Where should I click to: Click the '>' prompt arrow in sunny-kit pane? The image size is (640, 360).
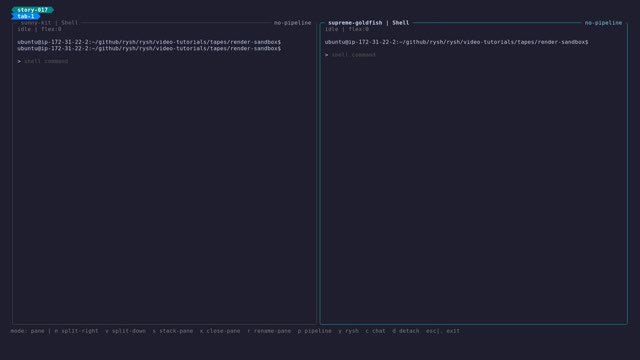coord(19,61)
